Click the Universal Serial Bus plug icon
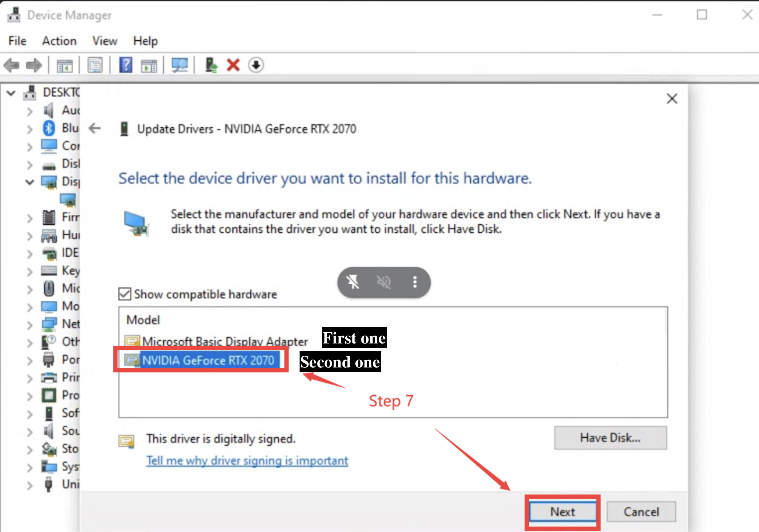Viewport: 759px width, 532px height. [49, 484]
